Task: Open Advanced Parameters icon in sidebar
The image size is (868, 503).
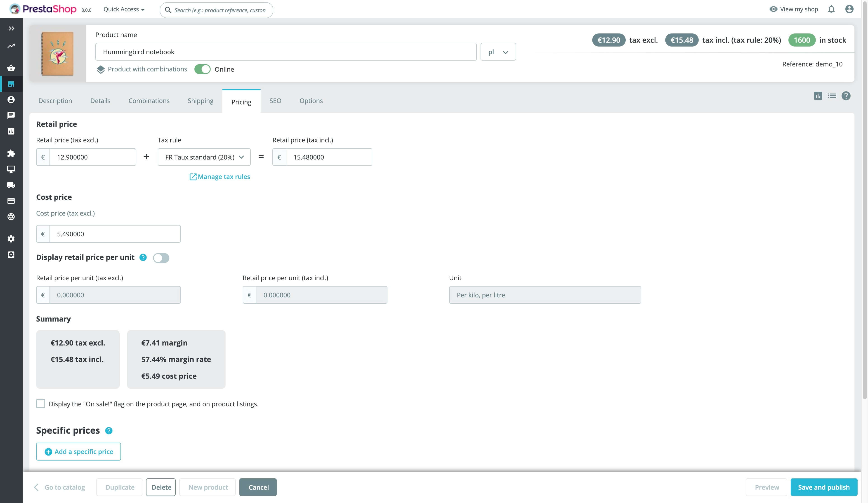Action: coord(11,254)
